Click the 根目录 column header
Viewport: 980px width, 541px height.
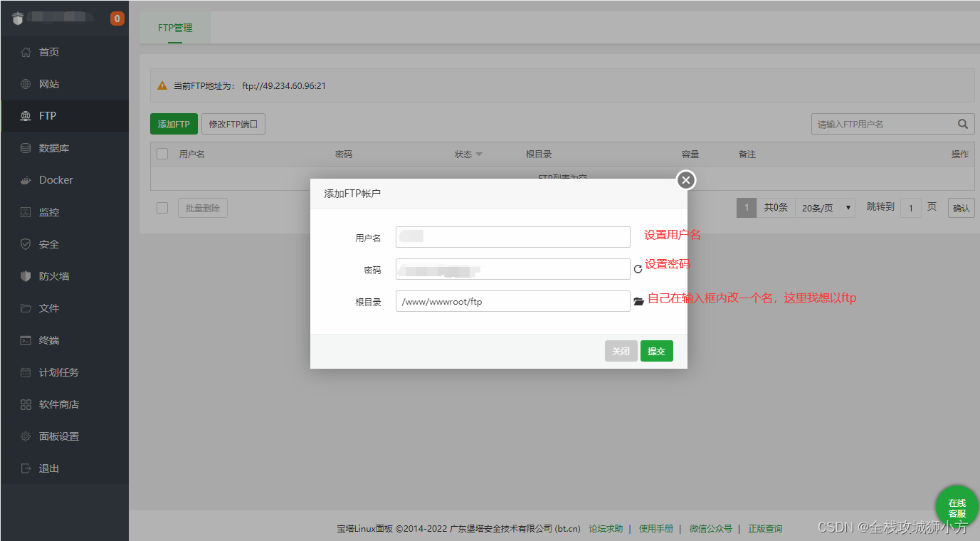pyautogui.click(x=539, y=154)
